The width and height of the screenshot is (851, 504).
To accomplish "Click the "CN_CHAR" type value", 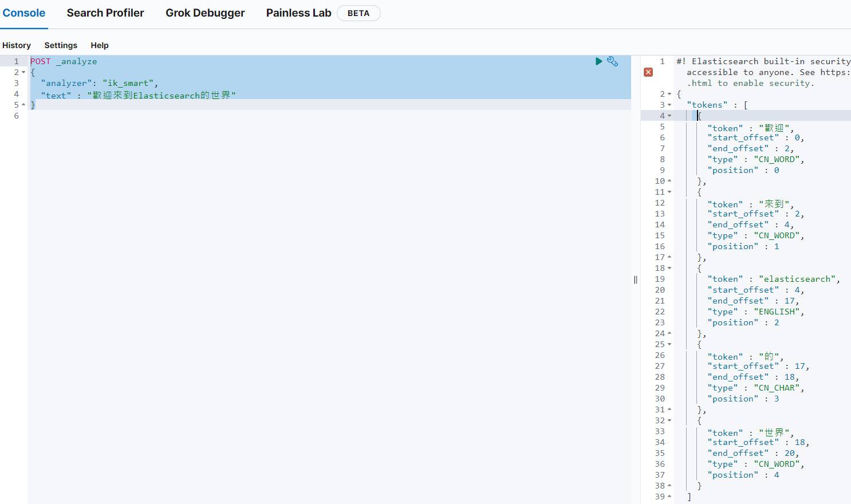I will coord(777,388).
